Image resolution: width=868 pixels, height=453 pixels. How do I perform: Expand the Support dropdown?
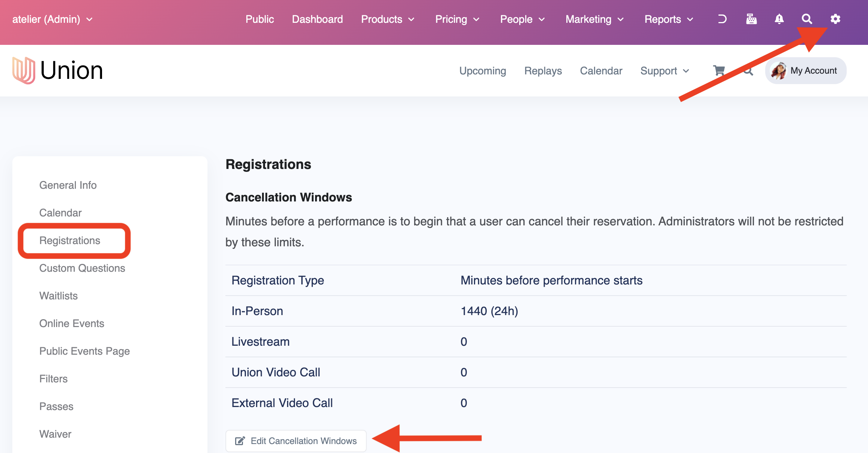pyautogui.click(x=664, y=71)
